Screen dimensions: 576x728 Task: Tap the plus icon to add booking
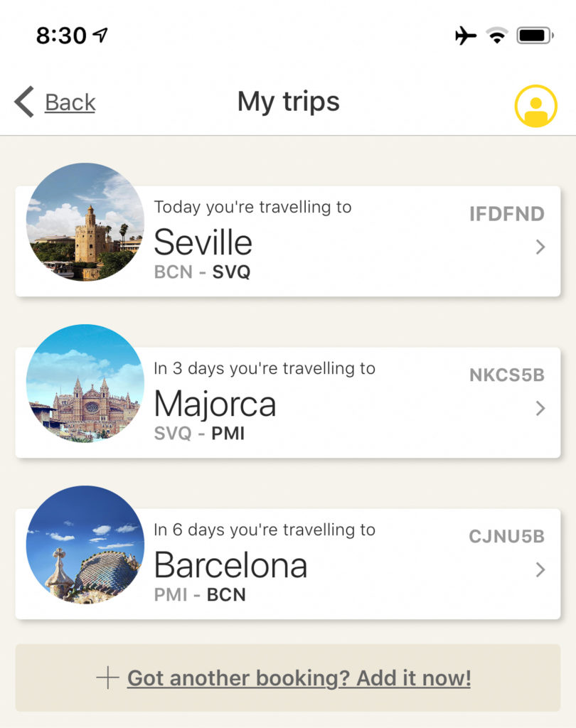pyautogui.click(x=107, y=678)
